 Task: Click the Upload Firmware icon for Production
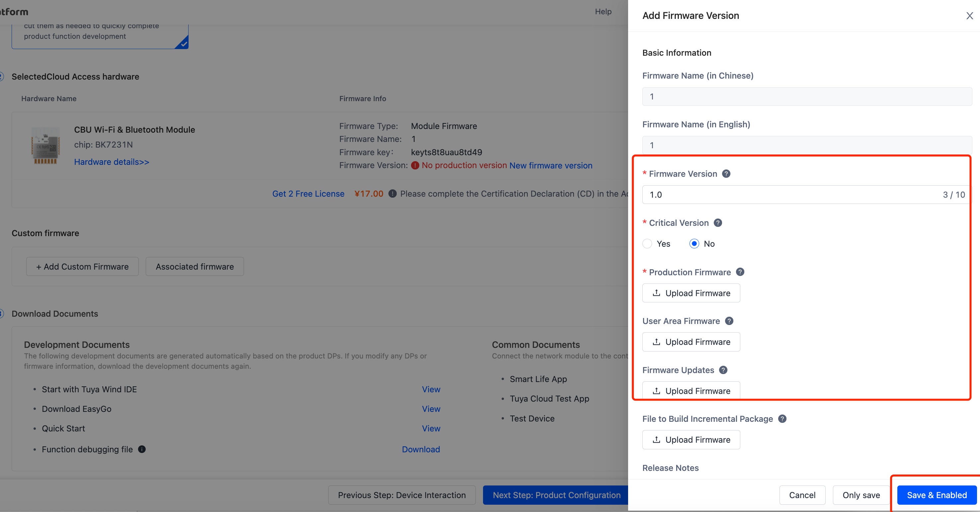coord(656,292)
